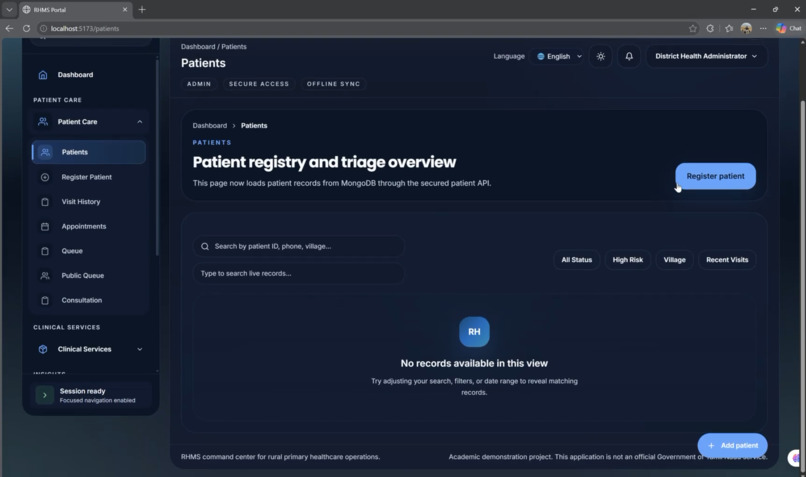Toggle the Recent Visits filter chip
Viewport: 806px width, 477px height.
tap(727, 260)
